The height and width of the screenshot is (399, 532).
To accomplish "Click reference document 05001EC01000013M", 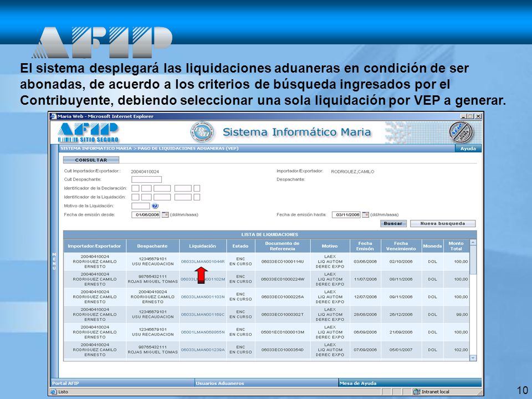I will point(282,332).
